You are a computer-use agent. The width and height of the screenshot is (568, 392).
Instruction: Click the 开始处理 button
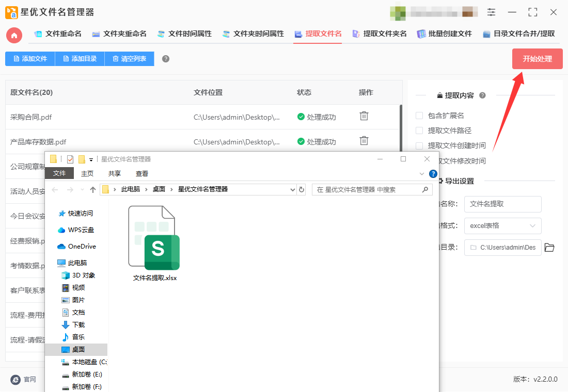(x=537, y=59)
